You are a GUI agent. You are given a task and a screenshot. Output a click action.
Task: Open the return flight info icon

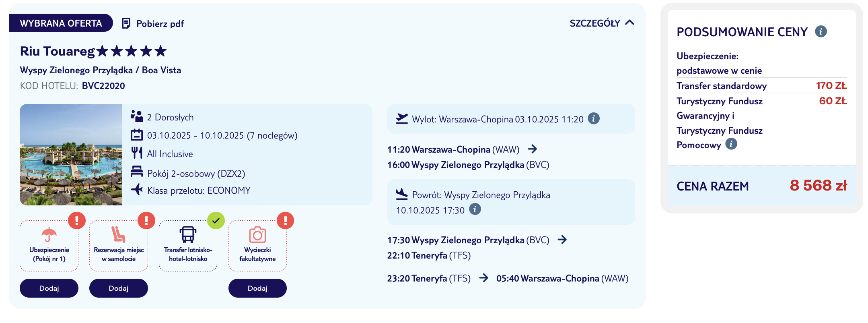[475, 210]
